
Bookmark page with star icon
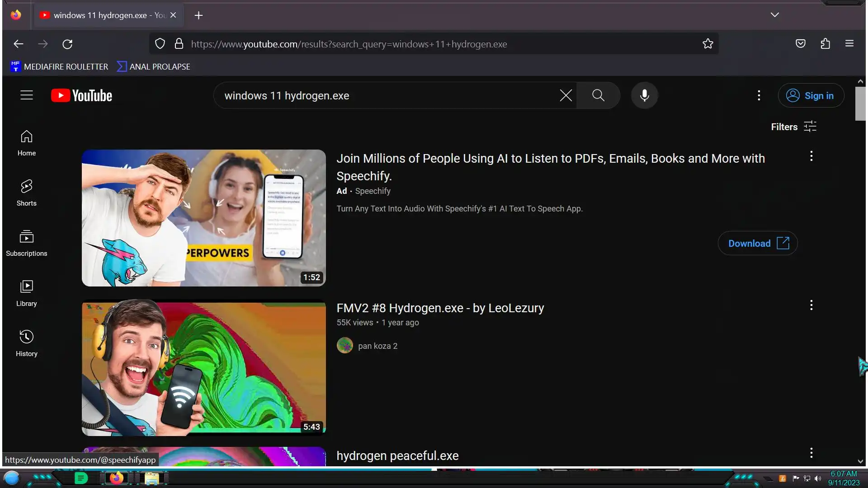point(708,44)
